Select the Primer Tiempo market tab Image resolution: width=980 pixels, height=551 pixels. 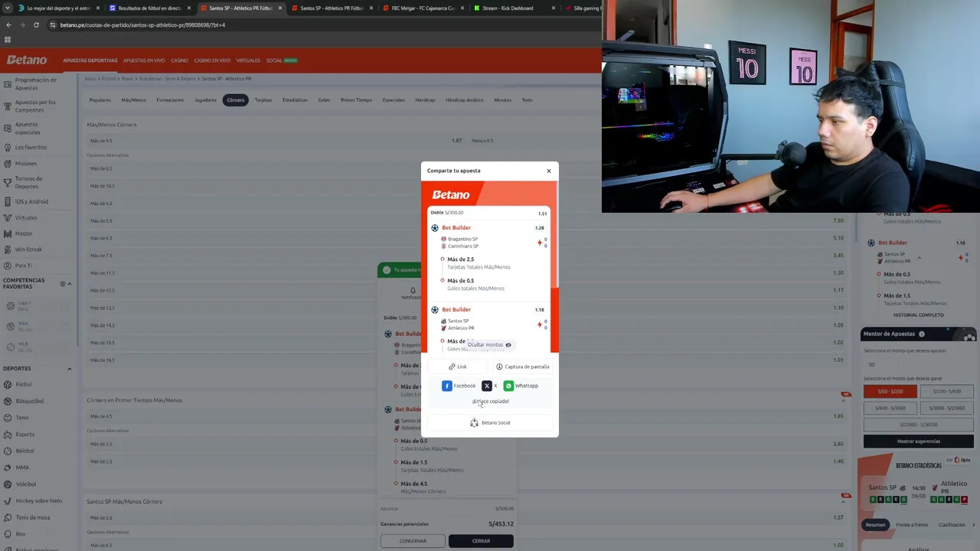[356, 100]
